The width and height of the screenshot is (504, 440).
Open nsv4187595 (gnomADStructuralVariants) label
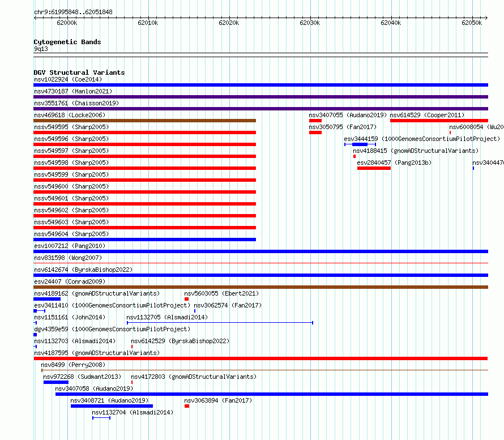coord(97,353)
